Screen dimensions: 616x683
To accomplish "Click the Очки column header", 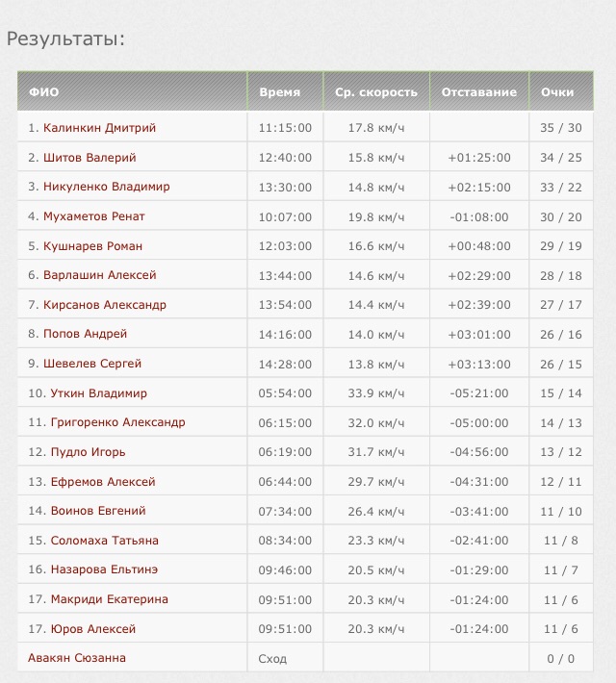I will tap(557, 92).
